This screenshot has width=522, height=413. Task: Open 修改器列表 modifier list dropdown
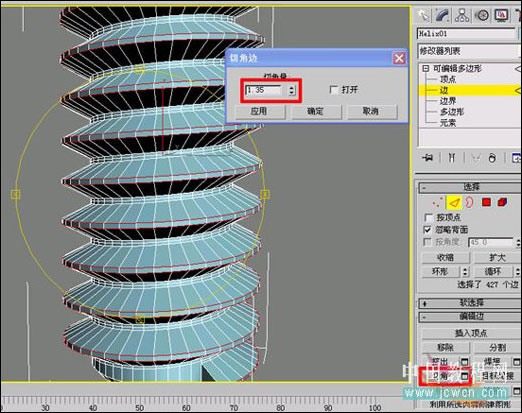(x=469, y=51)
